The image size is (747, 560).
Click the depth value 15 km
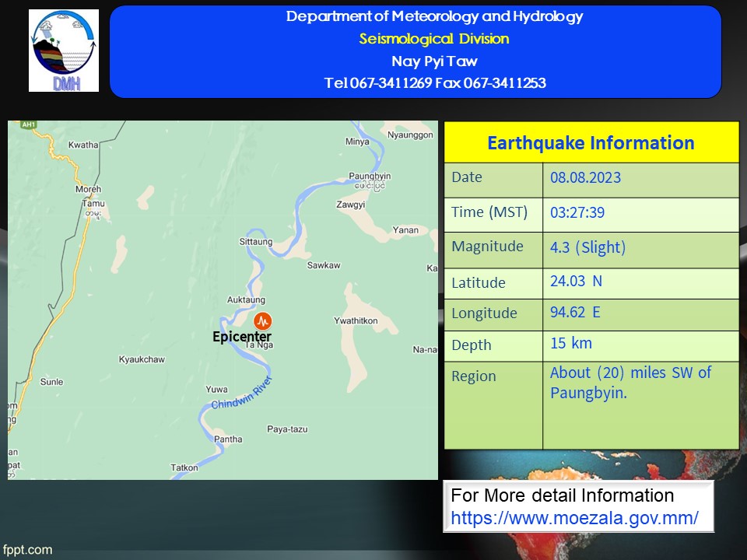(x=571, y=343)
